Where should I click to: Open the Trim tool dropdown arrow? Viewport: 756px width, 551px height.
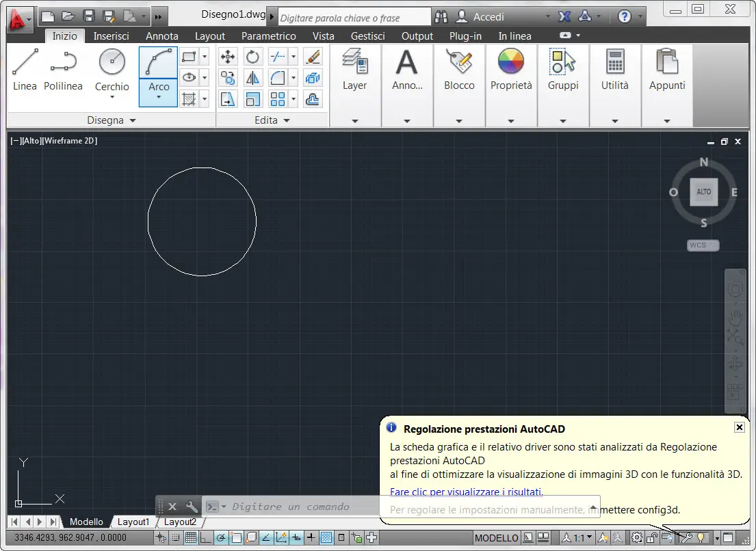(293, 57)
